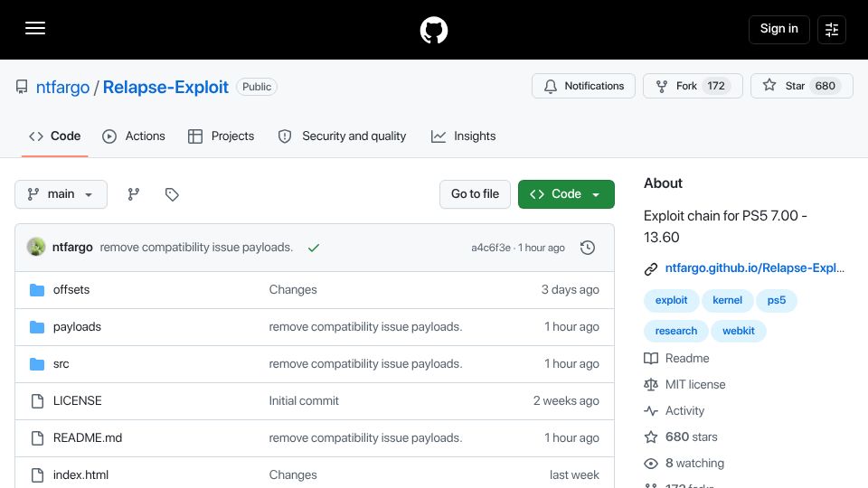Open the appearance settings sliders icon

[x=832, y=29]
